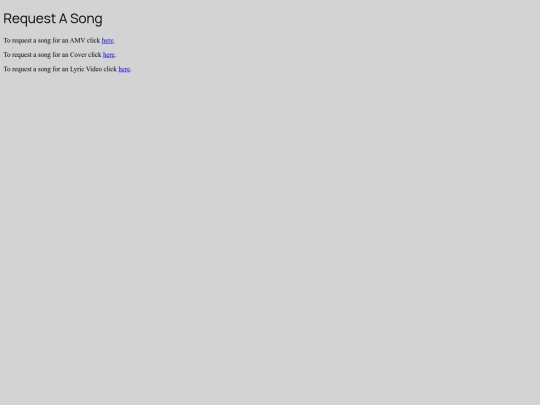Screen dimensions: 540x405
Task: Click the word 'song' in the AMV sentence
Action: coord(44,41)
